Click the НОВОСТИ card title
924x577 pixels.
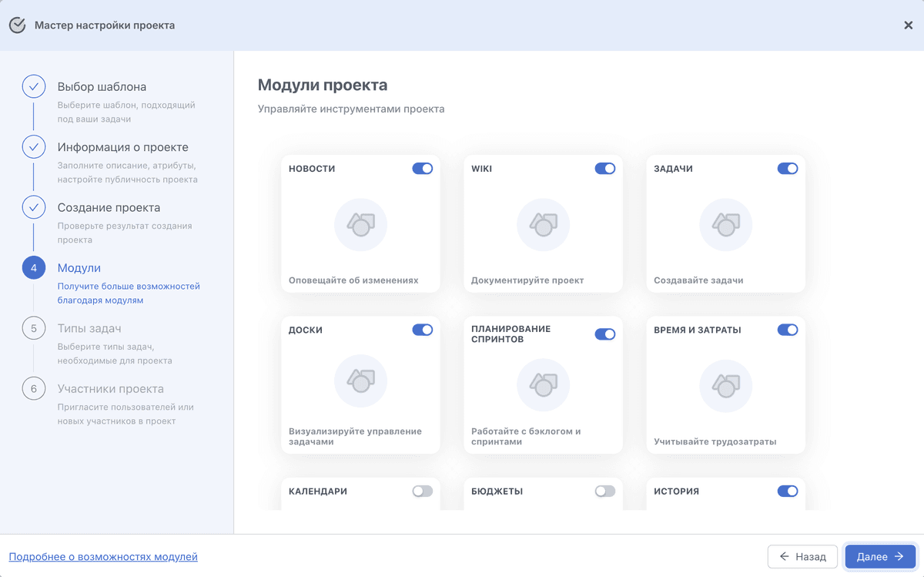[312, 169]
